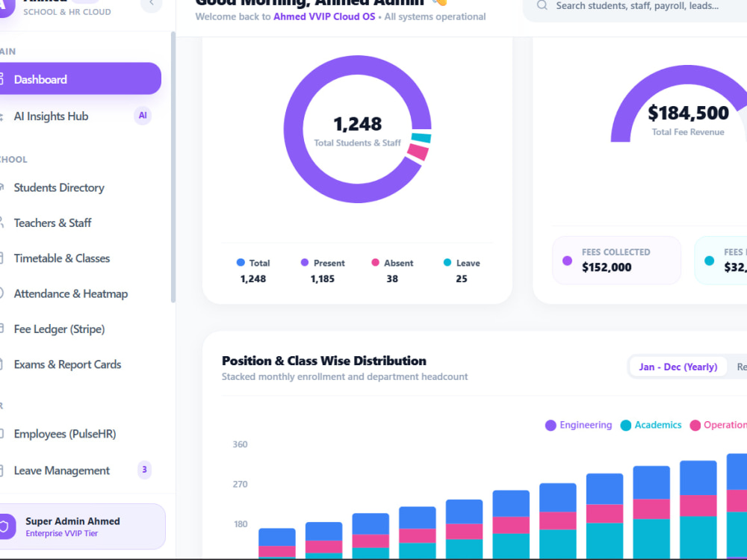Click the 360 axis label
This screenshot has height=560, width=747.
pos(240,444)
